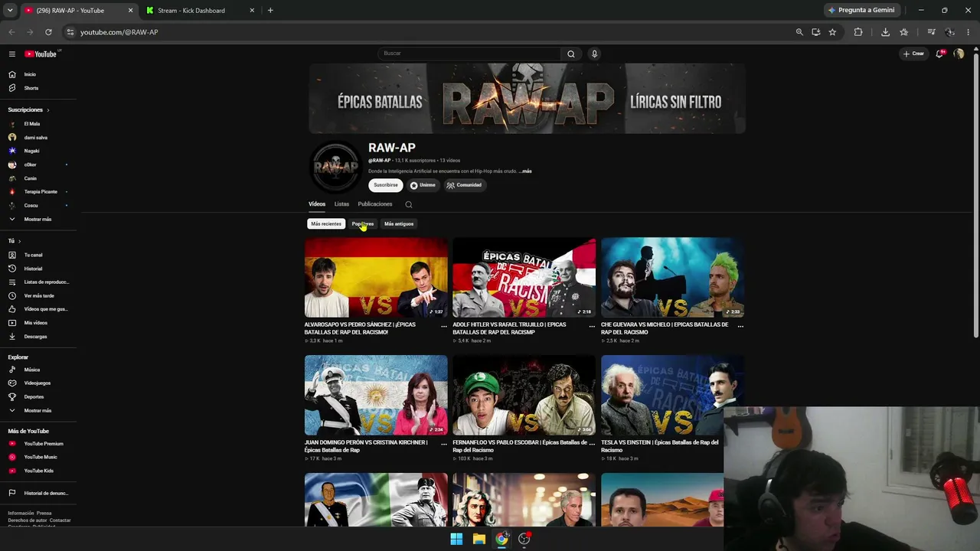The image size is (980, 551).
Task: Open Tesla vs Einstein video title
Action: pos(660,446)
